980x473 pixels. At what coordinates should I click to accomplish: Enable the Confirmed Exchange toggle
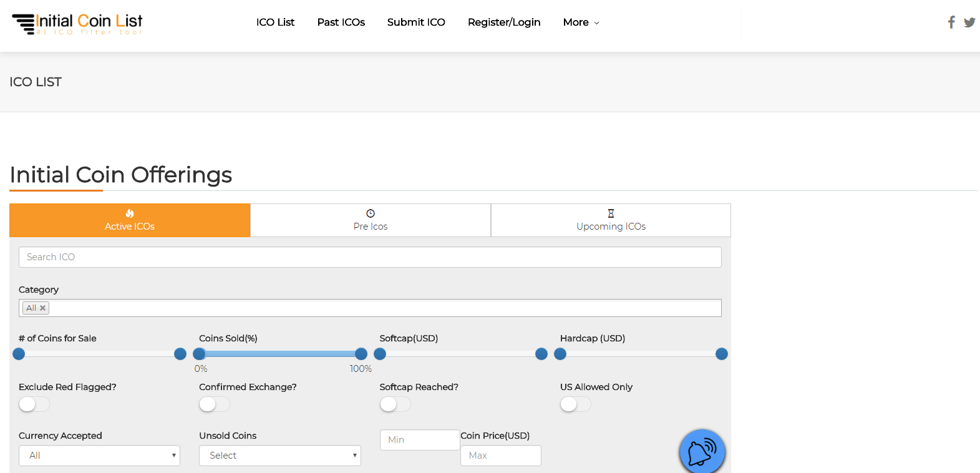point(215,404)
